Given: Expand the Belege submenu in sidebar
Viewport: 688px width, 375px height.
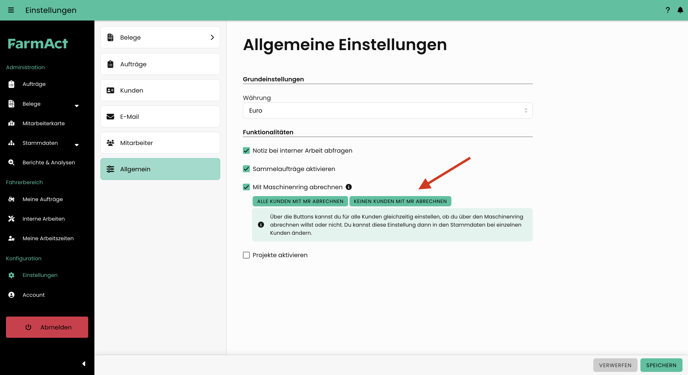Looking at the screenshot, I should (77, 106).
